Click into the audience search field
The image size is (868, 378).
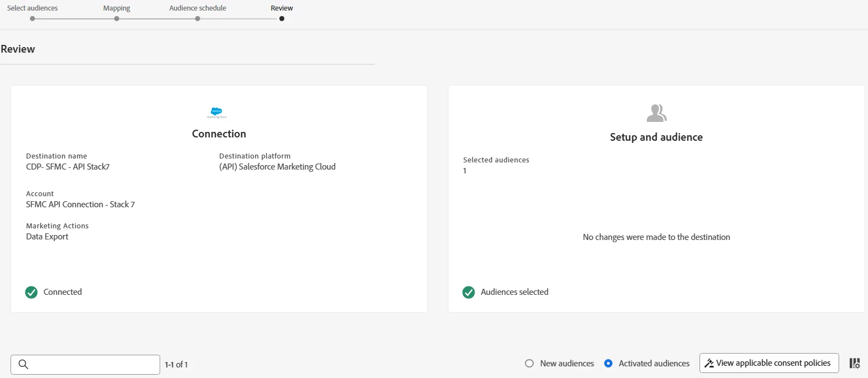point(85,365)
